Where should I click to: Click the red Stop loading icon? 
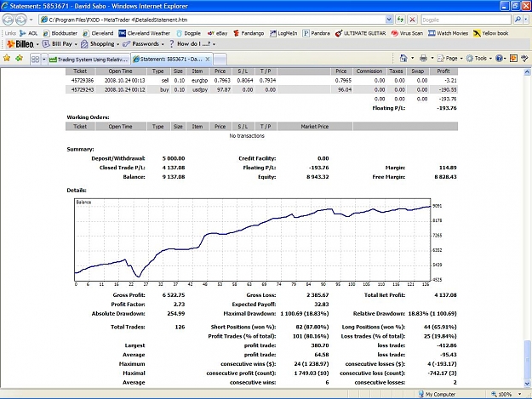pyautogui.click(x=412, y=20)
